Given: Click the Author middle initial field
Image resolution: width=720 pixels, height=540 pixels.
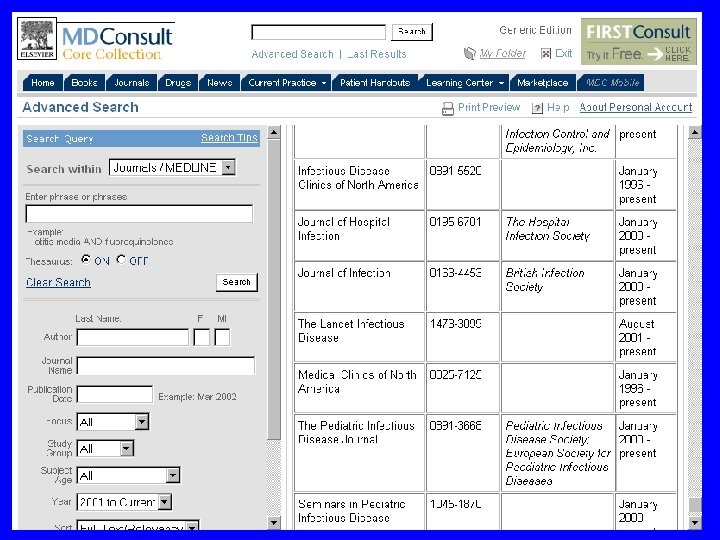Looking at the screenshot, I should click(x=222, y=338).
